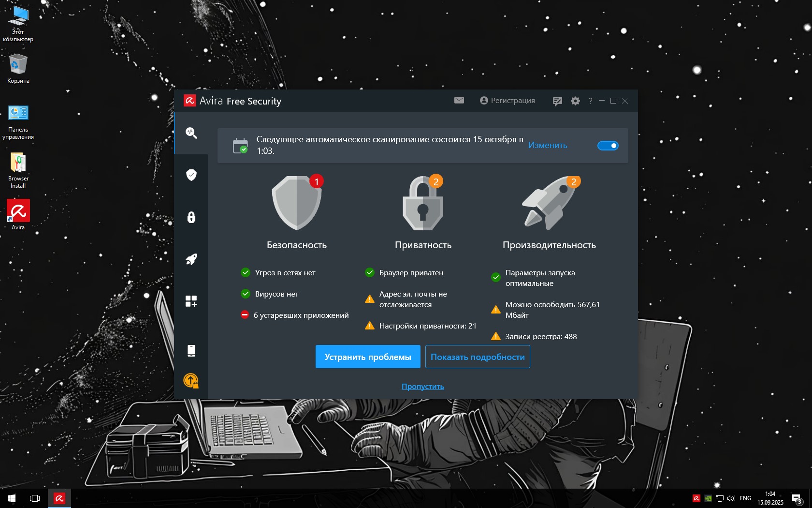Open Task View on the taskbar
Screen dimensions: 812x508
(x=35, y=498)
